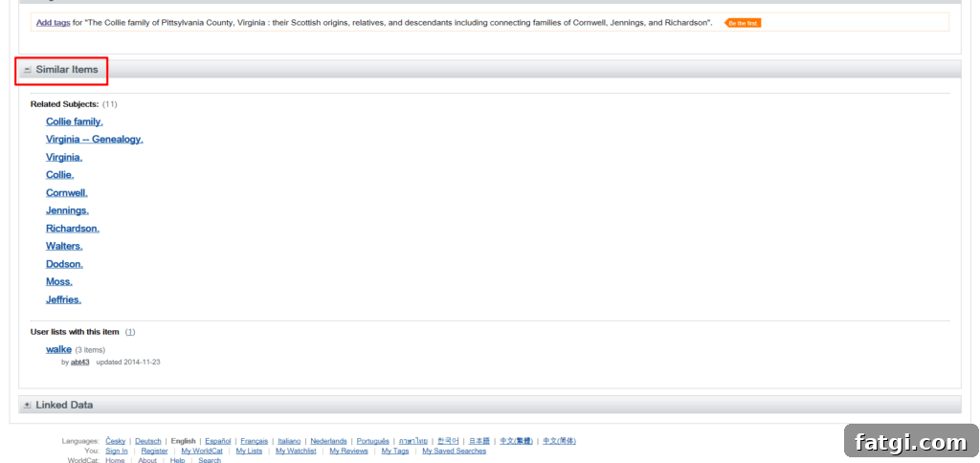Open My Lists link

click(x=250, y=452)
